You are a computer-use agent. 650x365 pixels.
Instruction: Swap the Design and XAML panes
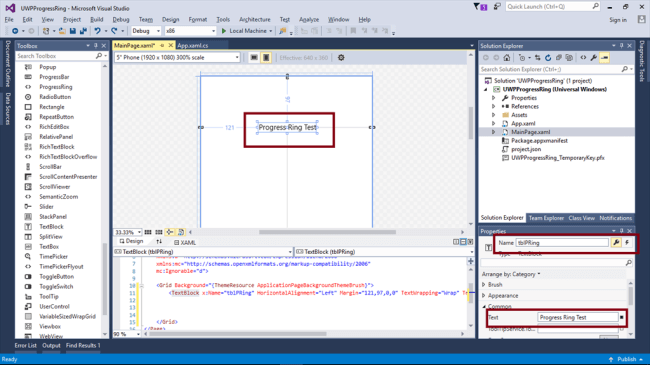tap(159, 241)
